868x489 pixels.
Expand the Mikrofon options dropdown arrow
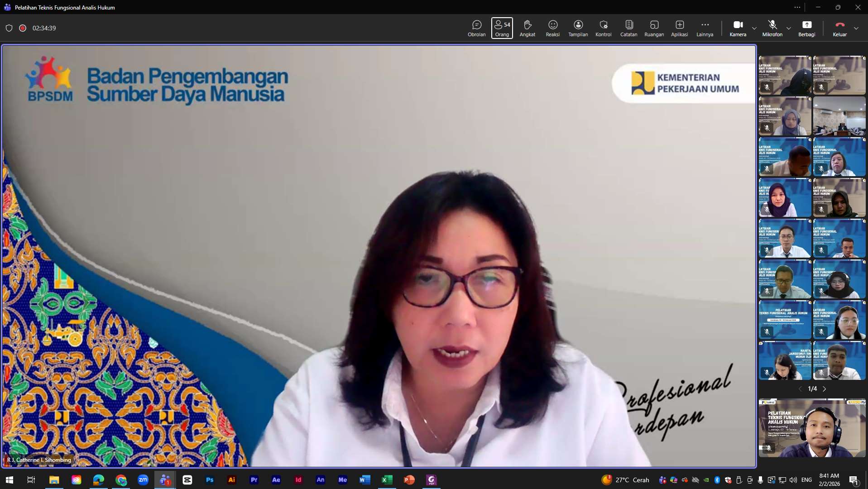[789, 28]
